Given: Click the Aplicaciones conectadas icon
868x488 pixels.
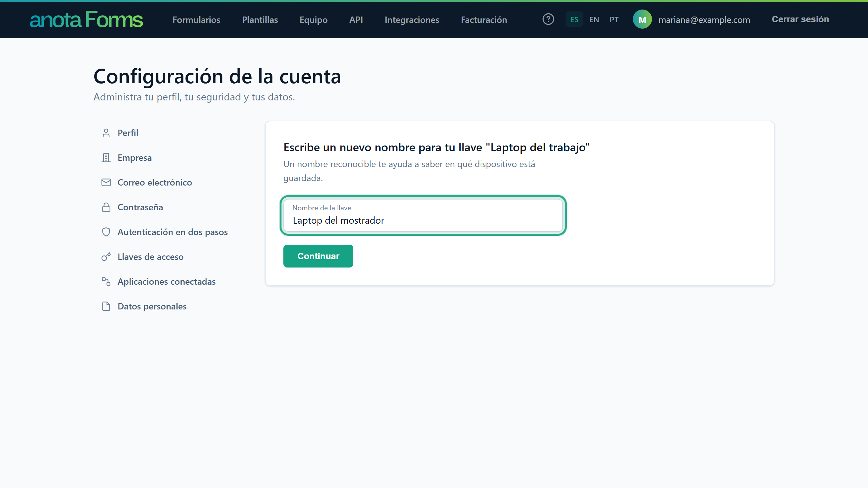Looking at the screenshot, I should (x=106, y=282).
